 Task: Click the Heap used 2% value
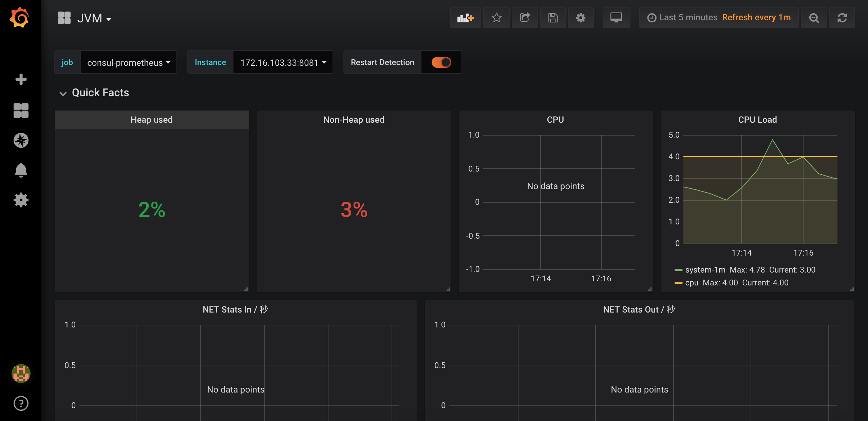pos(152,209)
